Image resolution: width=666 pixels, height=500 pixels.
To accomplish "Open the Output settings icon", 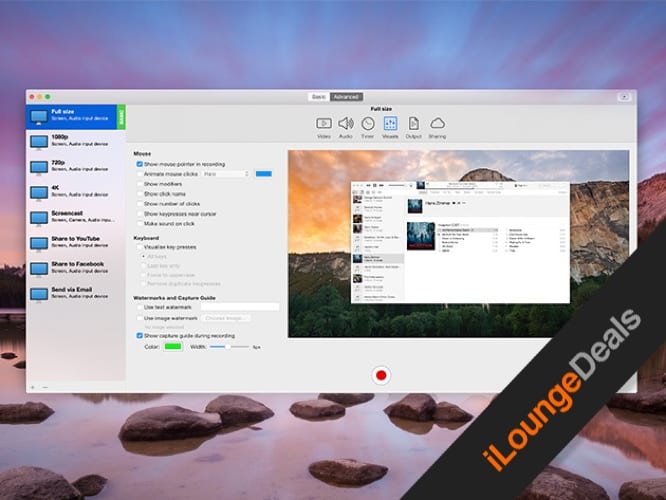I will coord(413,124).
